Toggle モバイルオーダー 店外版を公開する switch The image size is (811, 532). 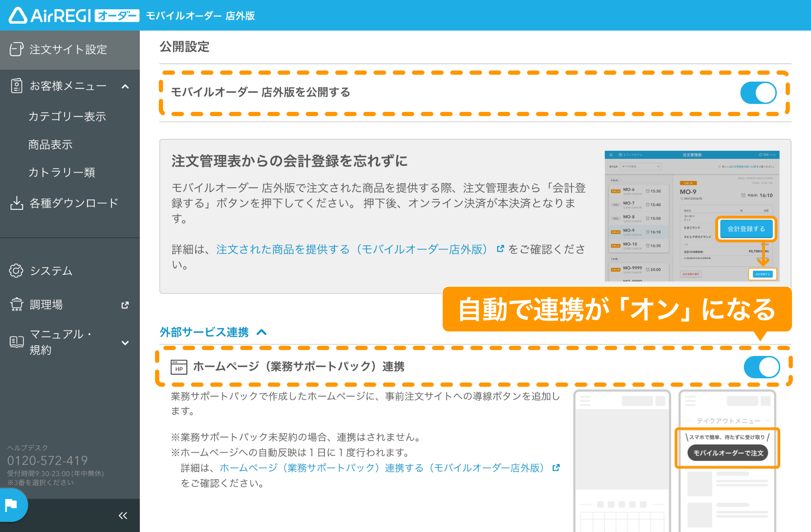point(758,93)
